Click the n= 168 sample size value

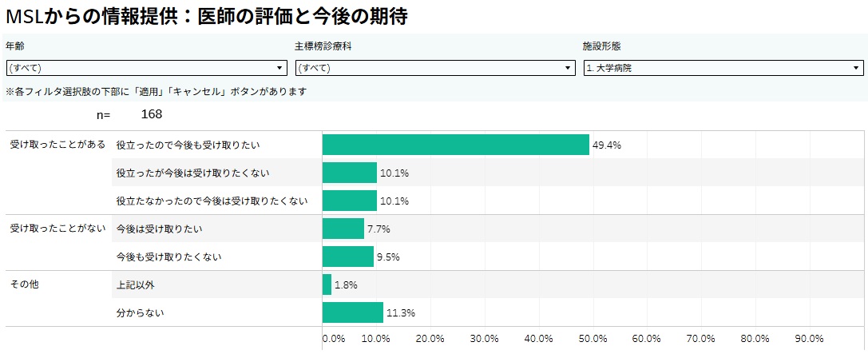(x=151, y=114)
